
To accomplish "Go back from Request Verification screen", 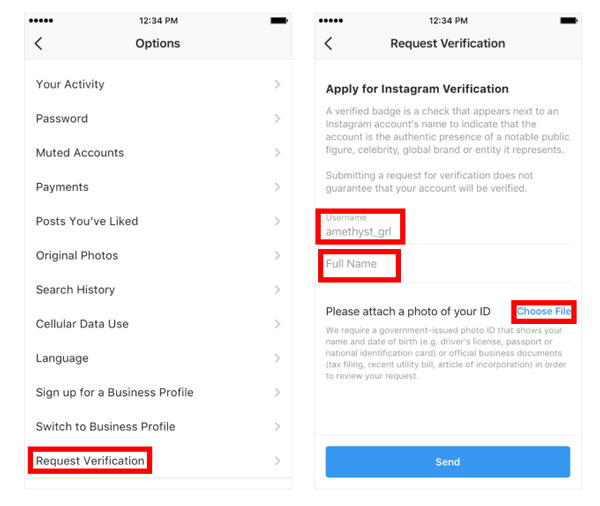I will (x=328, y=43).
